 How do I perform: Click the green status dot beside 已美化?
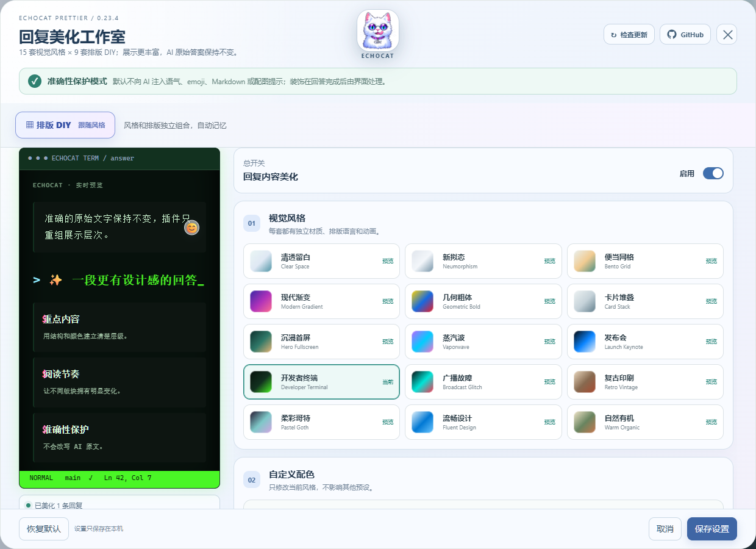pos(28,505)
